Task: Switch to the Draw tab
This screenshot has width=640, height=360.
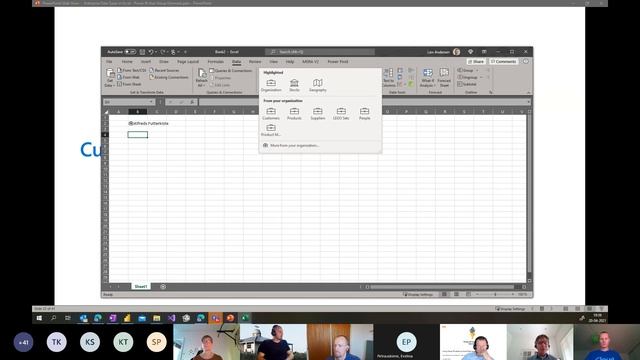Action: (164, 62)
